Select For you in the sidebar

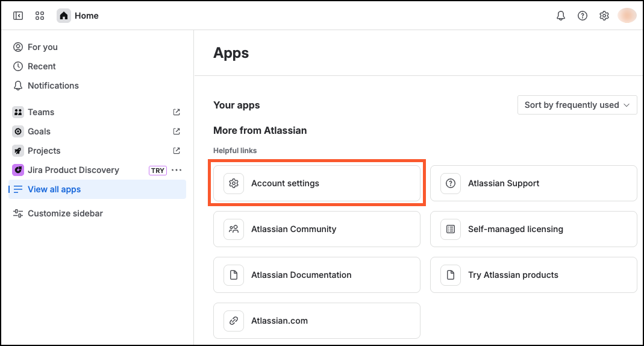coord(42,47)
